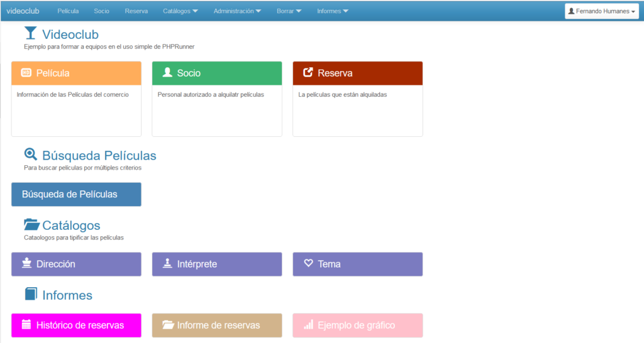Open the Administración dropdown in navbar
Viewport: 644px width, 343px height.
point(237,11)
